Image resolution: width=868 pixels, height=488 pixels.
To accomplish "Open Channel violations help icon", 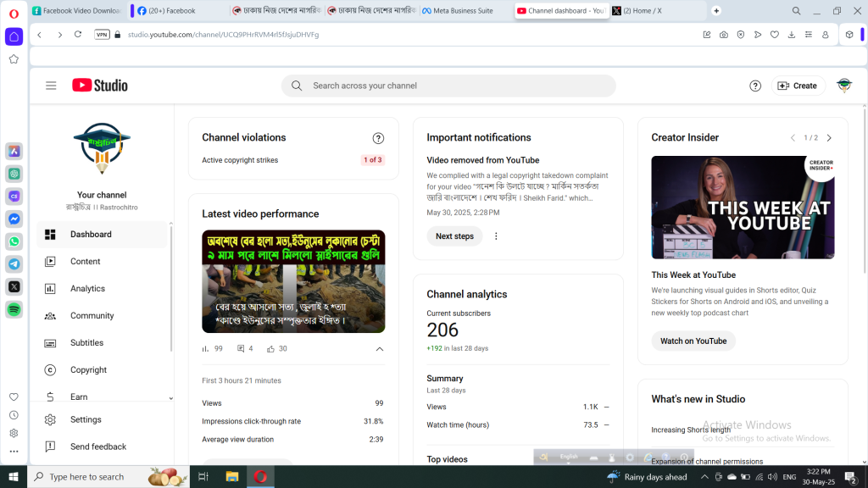I will [378, 138].
